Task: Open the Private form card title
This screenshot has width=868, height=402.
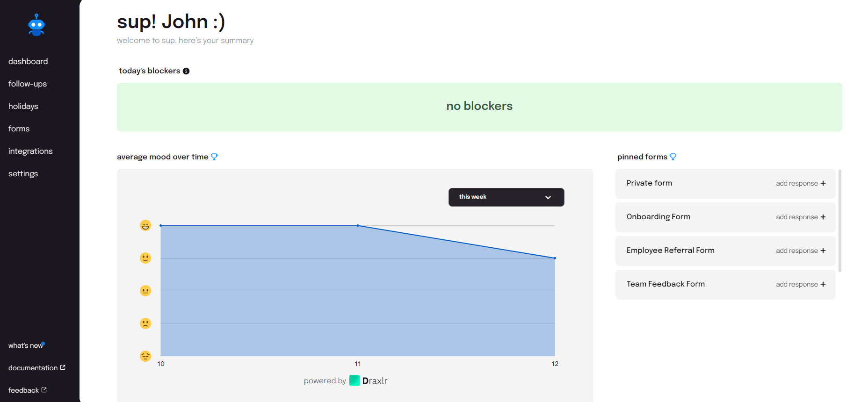Action: 649,183
